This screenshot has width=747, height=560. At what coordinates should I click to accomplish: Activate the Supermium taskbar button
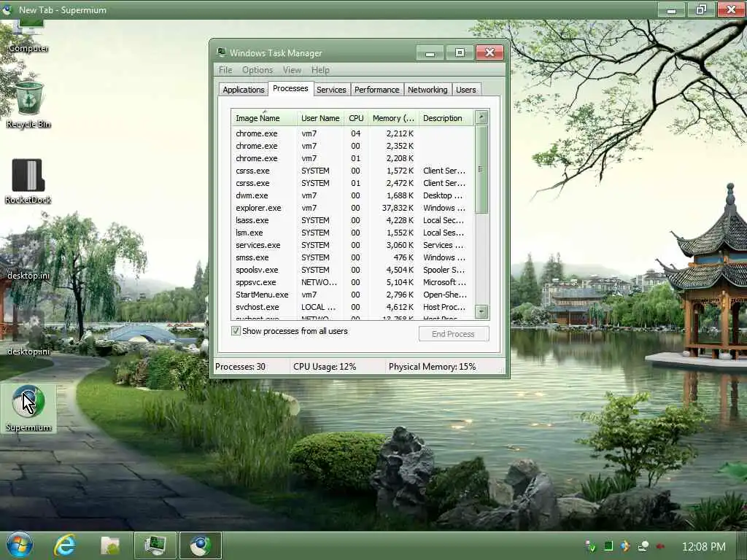[x=200, y=545]
